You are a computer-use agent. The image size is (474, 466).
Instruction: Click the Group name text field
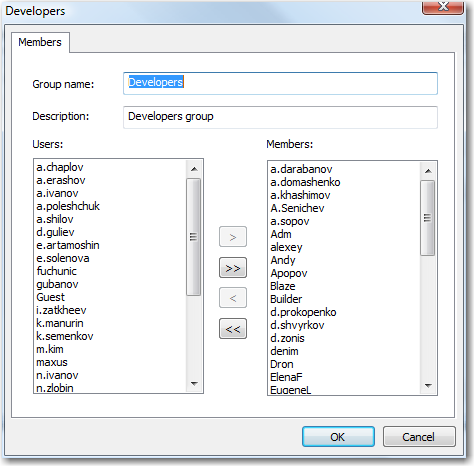280,83
